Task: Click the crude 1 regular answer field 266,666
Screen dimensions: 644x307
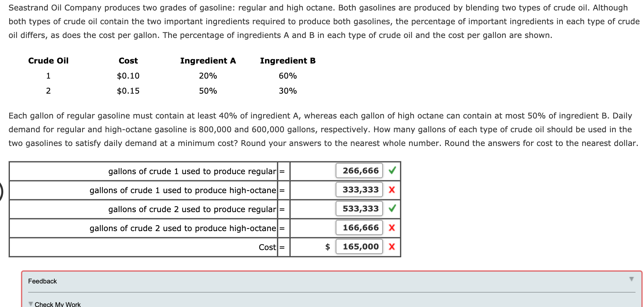Action: click(x=359, y=171)
